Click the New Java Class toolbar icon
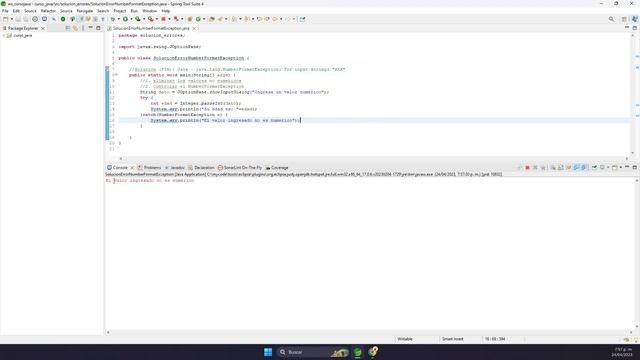 [198, 19]
